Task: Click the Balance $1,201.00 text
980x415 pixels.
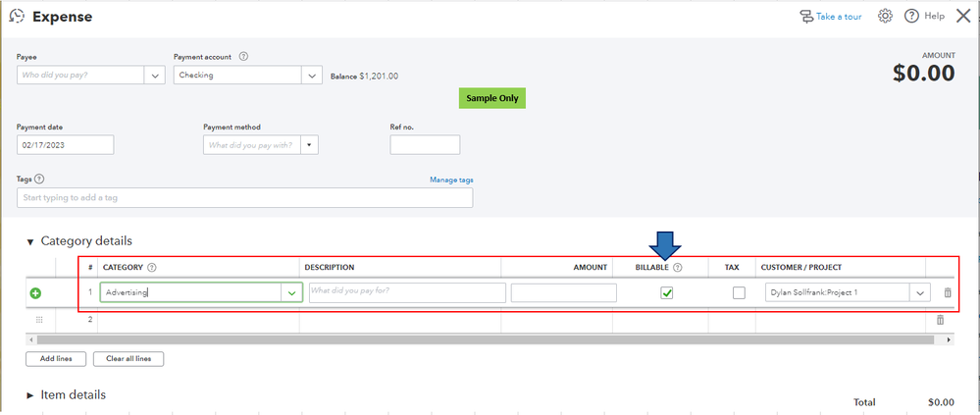Action: pyautogui.click(x=364, y=77)
